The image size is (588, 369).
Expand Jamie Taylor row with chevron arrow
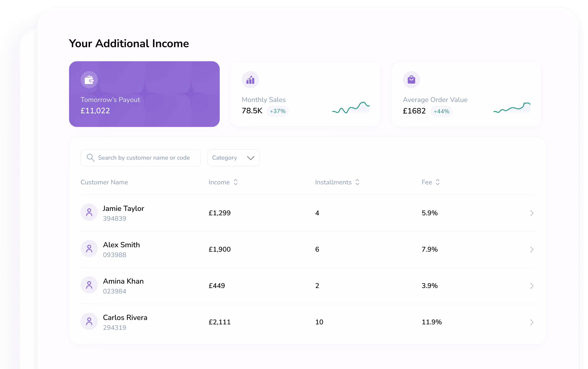click(532, 213)
